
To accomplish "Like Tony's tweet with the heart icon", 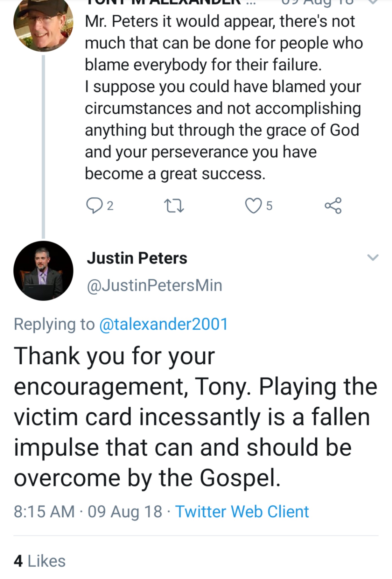I will [253, 206].
